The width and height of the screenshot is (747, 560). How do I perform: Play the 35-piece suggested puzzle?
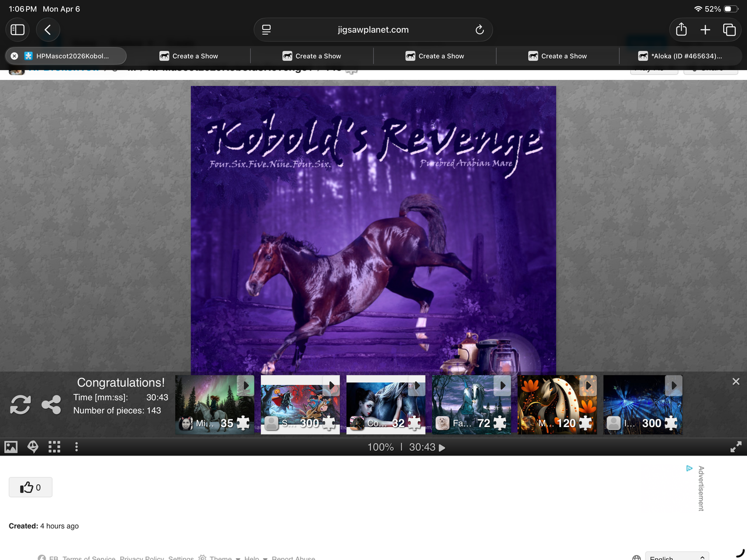[215, 405]
